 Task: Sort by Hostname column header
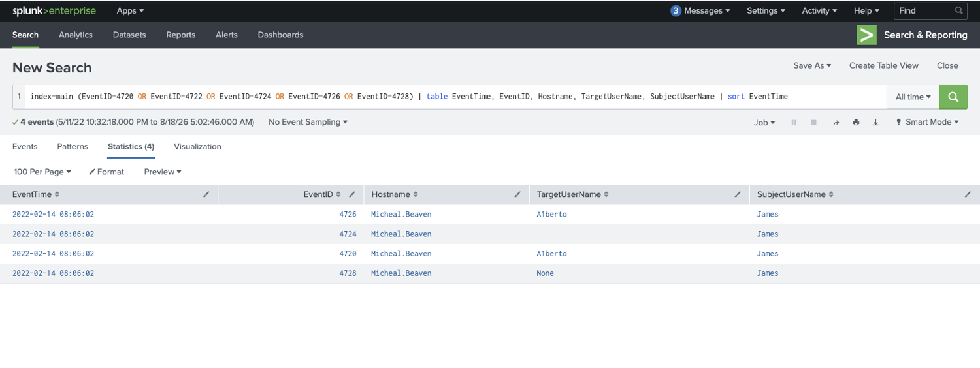395,194
